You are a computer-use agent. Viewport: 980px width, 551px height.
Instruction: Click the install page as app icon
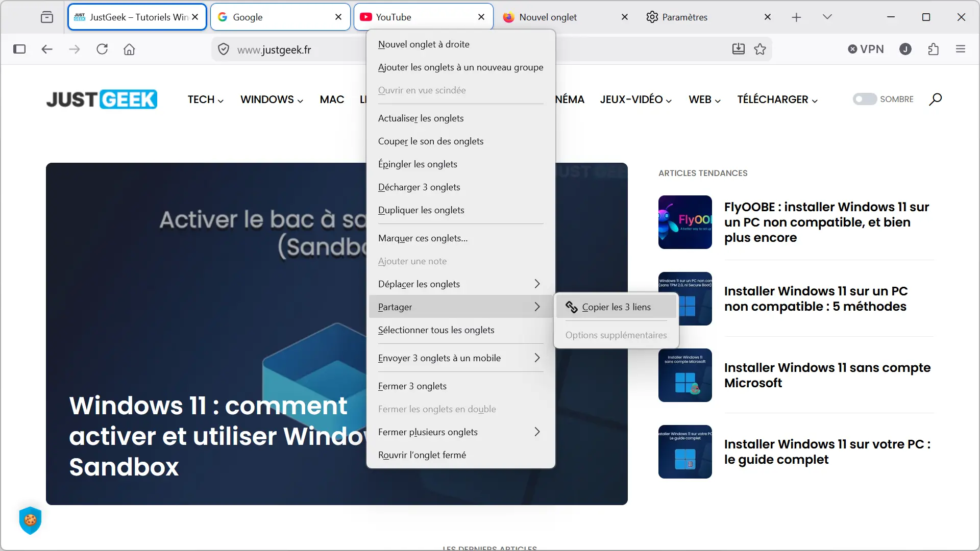(x=738, y=49)
